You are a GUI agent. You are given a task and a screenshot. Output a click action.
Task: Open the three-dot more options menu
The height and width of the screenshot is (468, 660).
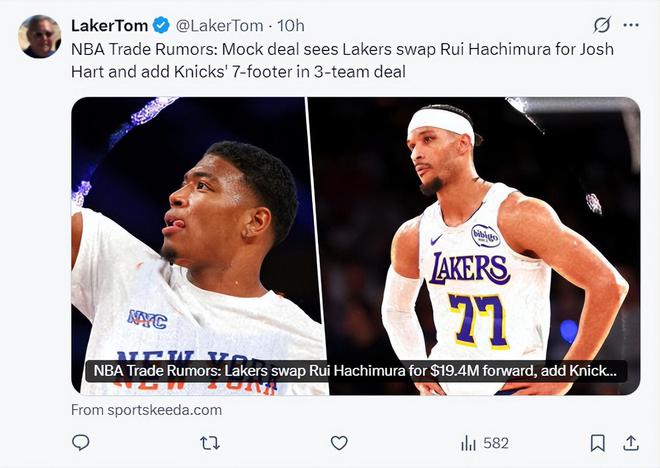[x=630, y=25]
